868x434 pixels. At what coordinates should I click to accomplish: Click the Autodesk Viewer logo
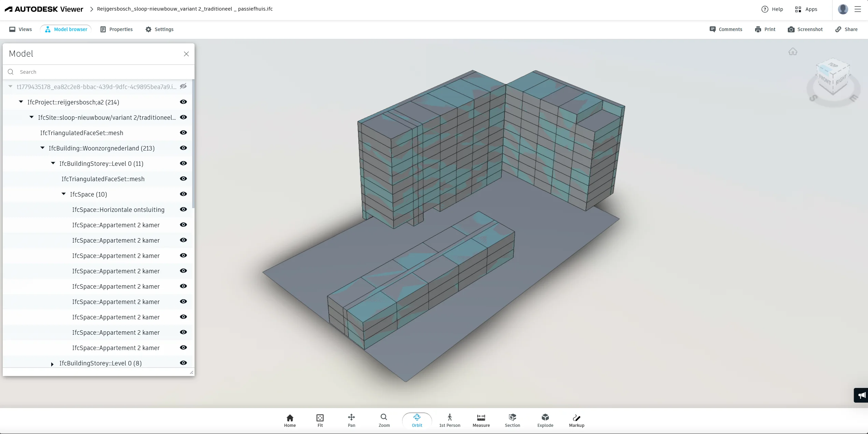44,9
